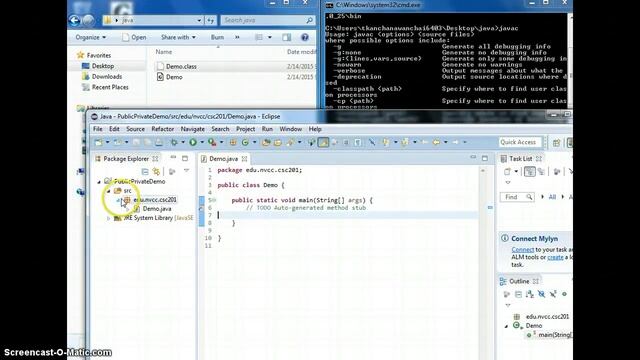Screen dimensions: 640x360
Task: Open the Navigate menu in Eclipse
Action: (x=193, y=129)
